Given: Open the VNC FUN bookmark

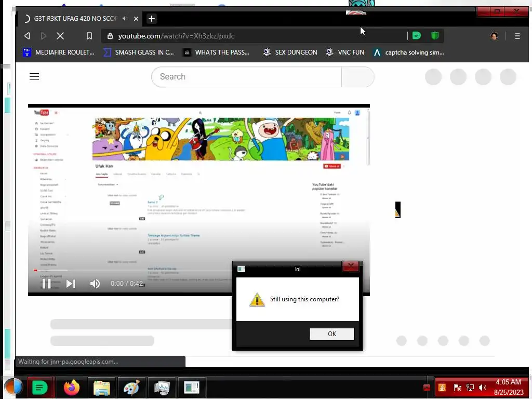Looking at the screenshot, I should click(345, 52).
